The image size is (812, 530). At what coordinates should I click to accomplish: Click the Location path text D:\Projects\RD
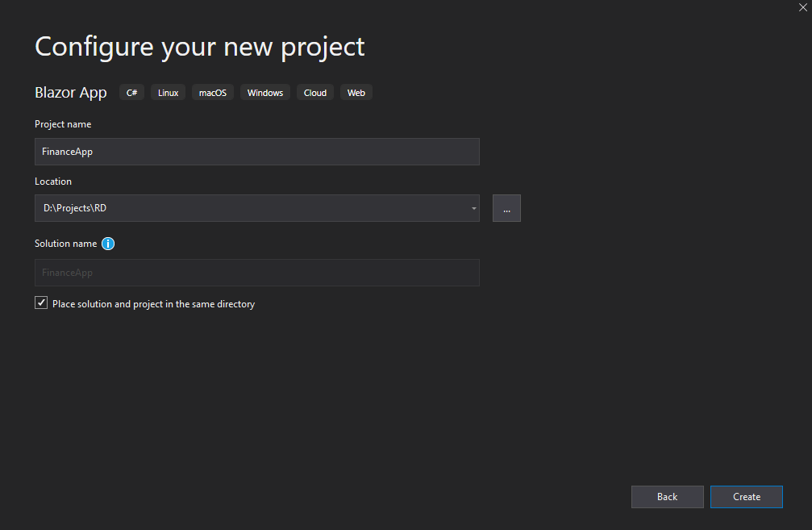75,209
